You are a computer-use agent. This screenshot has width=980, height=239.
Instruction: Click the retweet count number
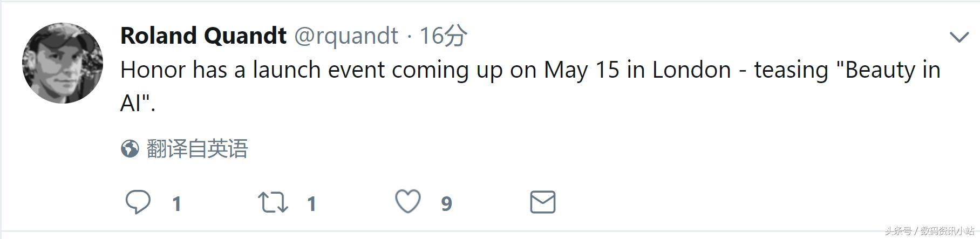pos(311,204)
